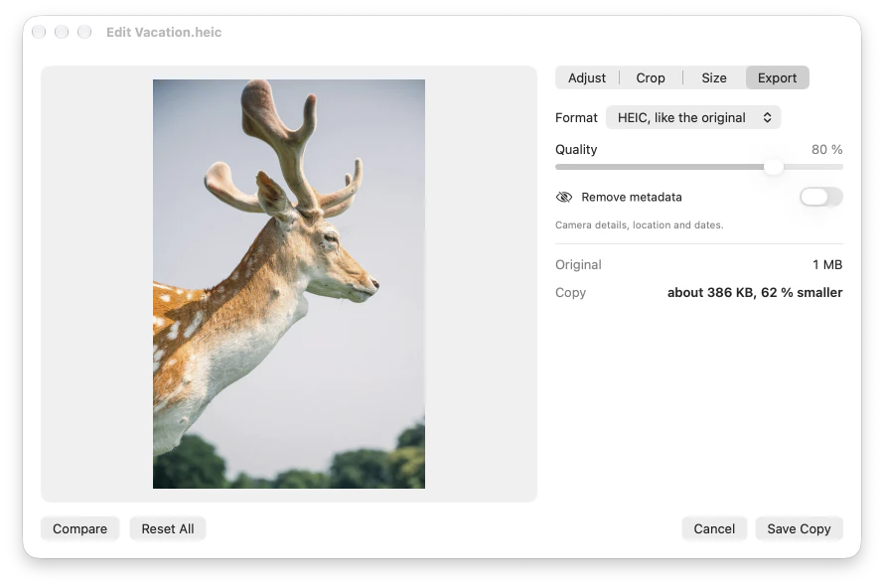Image resolution: width=884 pixels, height=588 pixels.
Task: Click the 'about 386 KB, 62 % smaller' text
Action: point(755,293)
